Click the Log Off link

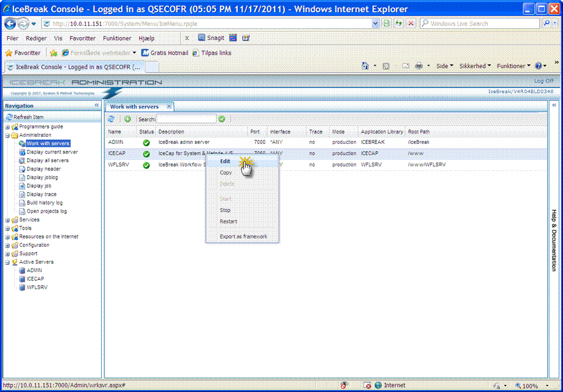[x=544, y=81]
